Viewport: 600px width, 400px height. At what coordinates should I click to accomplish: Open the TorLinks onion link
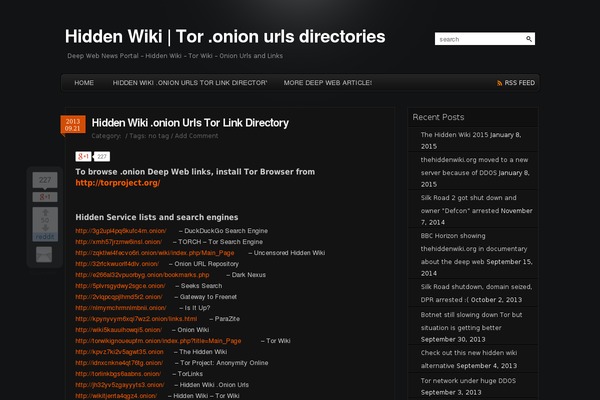118,374
